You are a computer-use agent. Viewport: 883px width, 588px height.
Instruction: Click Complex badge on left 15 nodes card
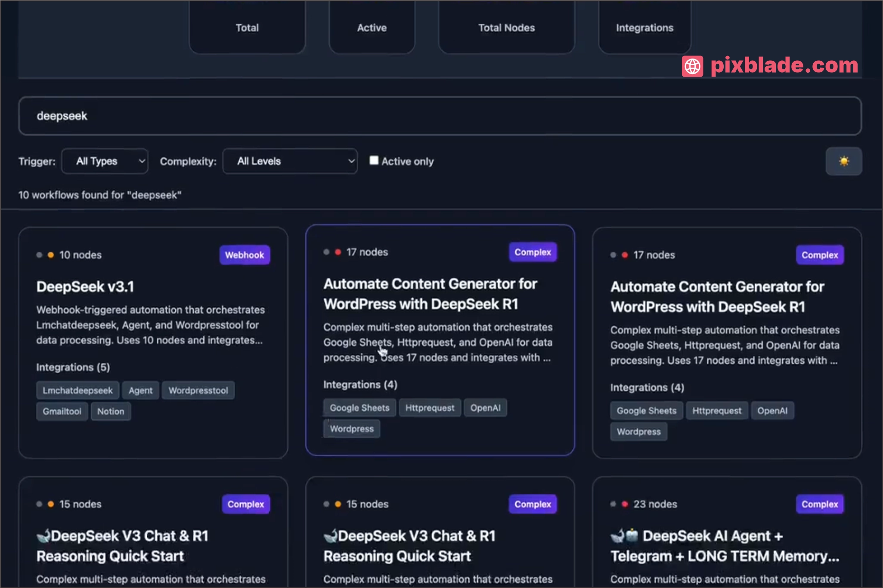click(246, 504)
